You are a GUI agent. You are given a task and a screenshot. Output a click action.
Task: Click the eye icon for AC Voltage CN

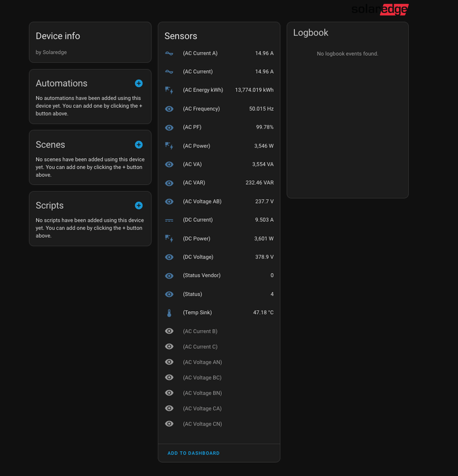(x=170, y=424)
